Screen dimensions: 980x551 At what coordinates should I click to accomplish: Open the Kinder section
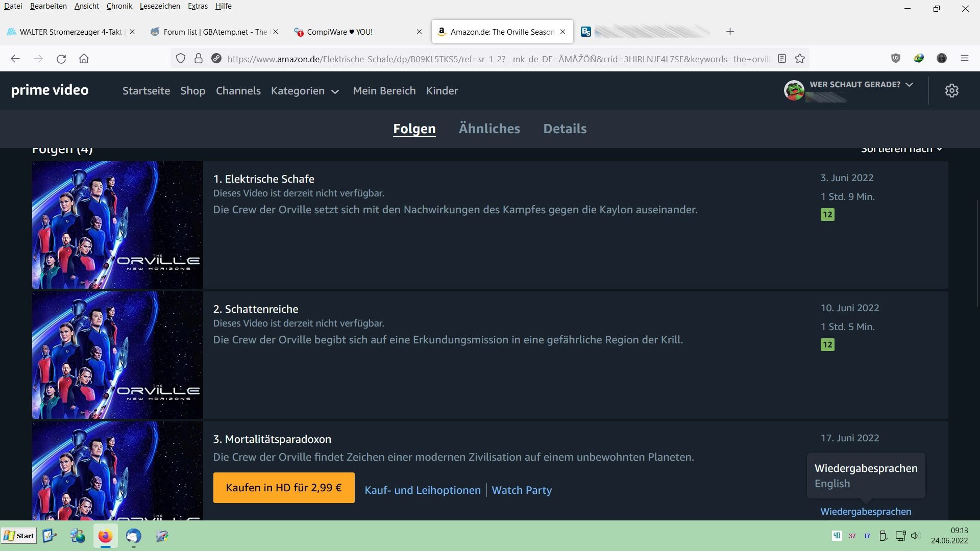click(442, 91)
